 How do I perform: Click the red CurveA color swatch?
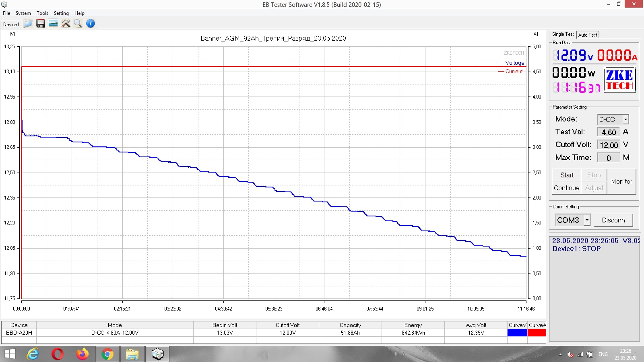tap(537, 333)
